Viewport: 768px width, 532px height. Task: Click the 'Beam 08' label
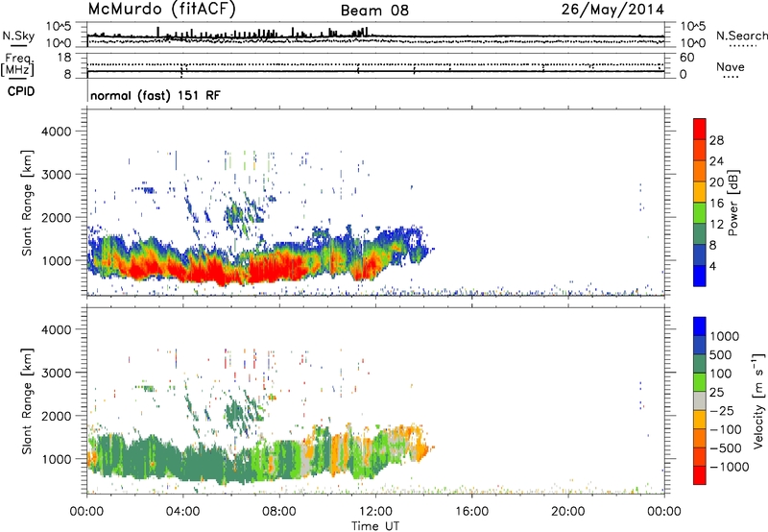(x=374, y=11)
